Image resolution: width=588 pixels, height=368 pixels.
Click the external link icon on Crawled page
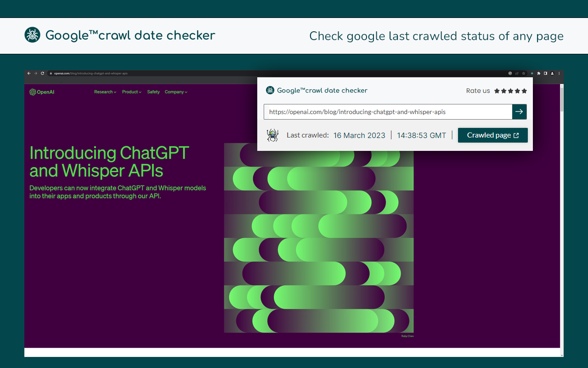pyautogui.click(x=515, y=135)
